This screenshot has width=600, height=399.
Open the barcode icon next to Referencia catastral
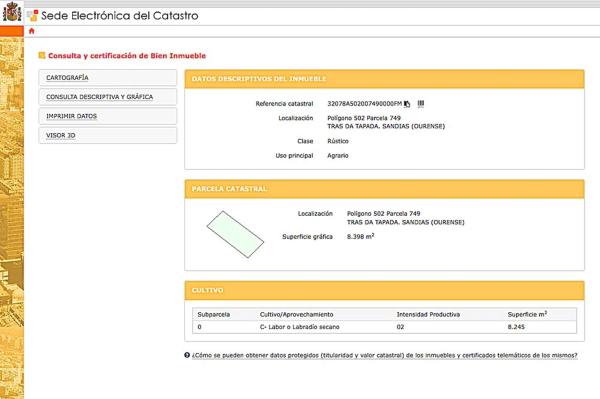coord(421,104)
